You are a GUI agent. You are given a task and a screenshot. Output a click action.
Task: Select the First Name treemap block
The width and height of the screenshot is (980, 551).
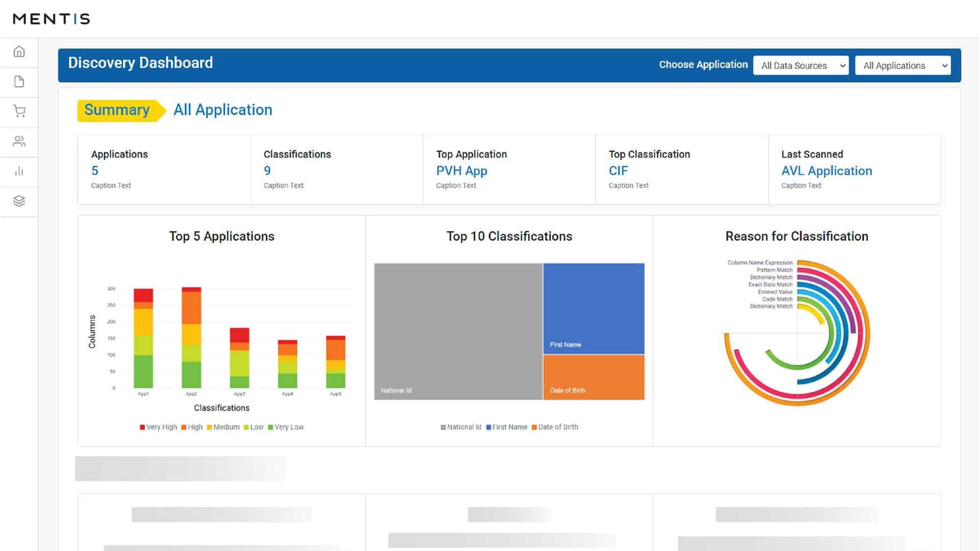(594, 308)
